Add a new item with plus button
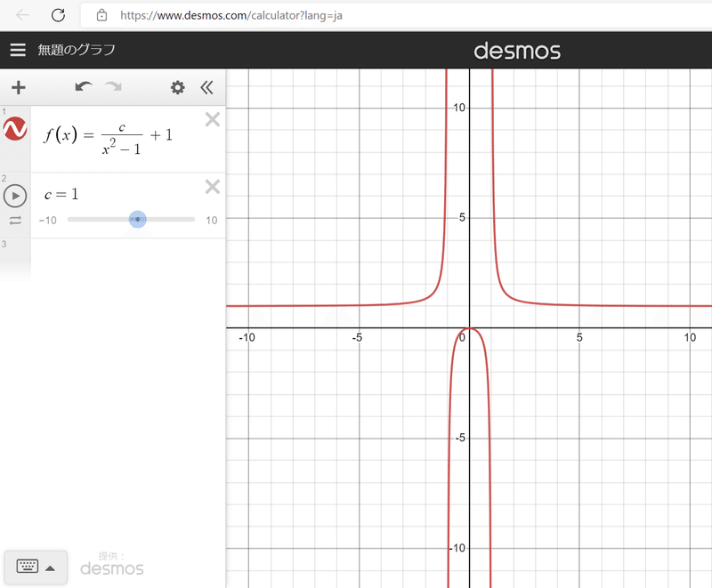This screenshot has height=588, width=712. click(x=18, y=87)
